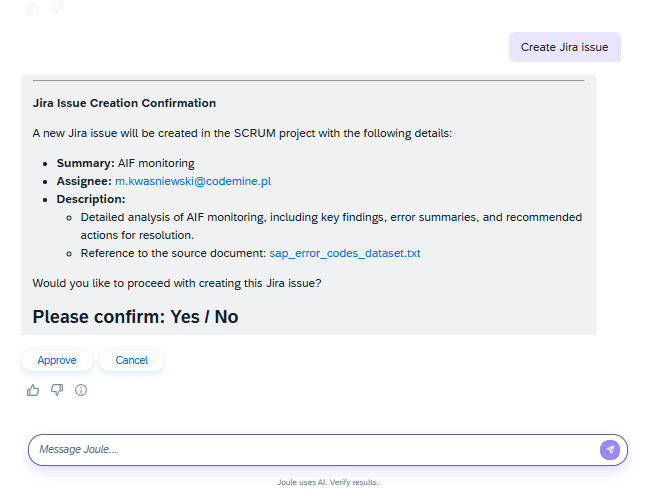Open the sap_error_codes_dataset.txt link
The height and width of the screenshot is (493, 666).
pyautogui.click(x=345, y=254)
